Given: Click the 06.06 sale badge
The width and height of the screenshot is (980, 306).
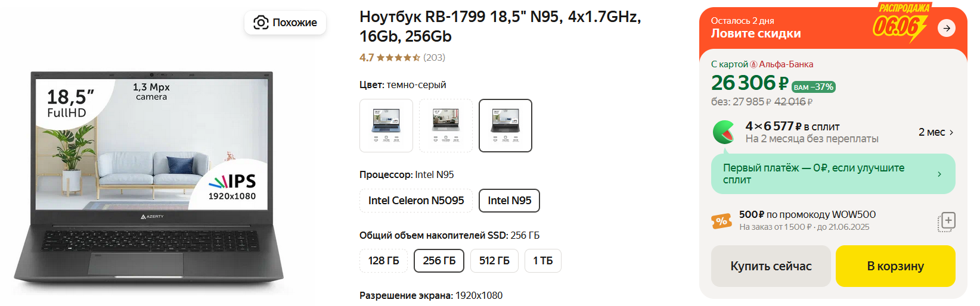Looking at the screenshot, I should (x=899, y=25).
